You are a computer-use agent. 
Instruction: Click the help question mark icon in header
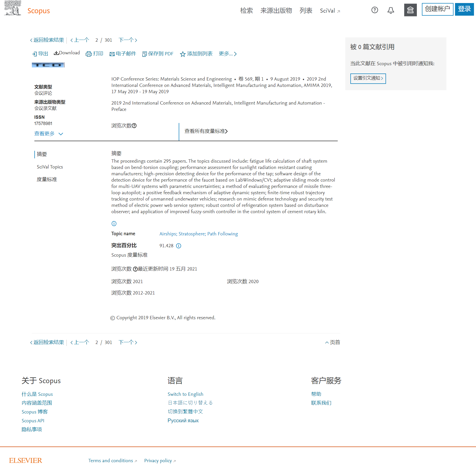pyautogui.click(x=374, y=10)
